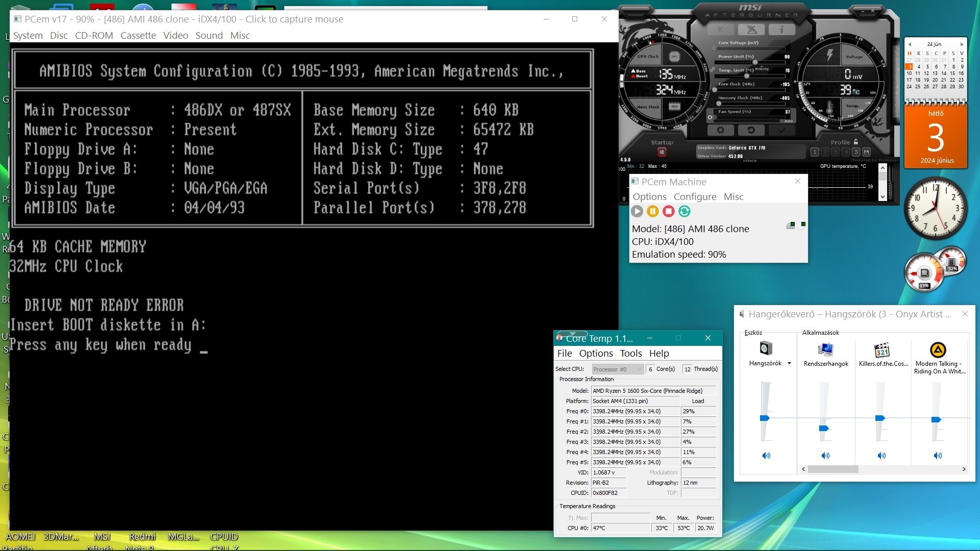Go to next month in calendar gadget
This screenshot has height=551, width=980.
click(962, 44)
